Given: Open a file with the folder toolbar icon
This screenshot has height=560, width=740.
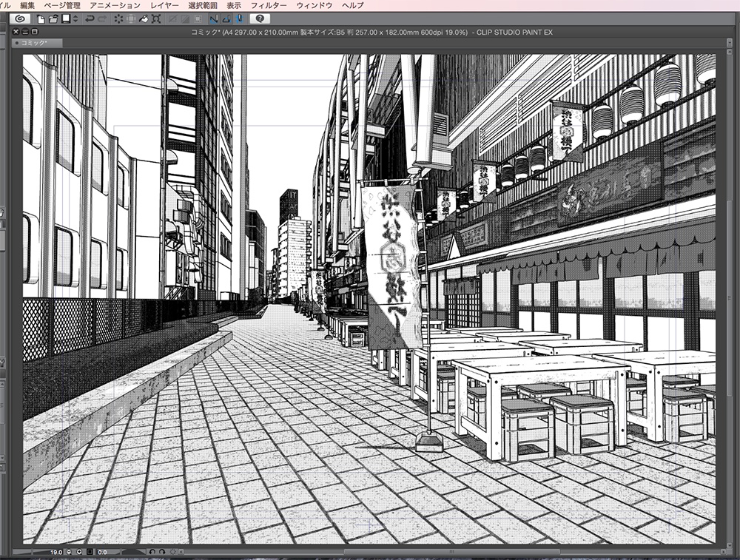Looking at the screenshot, I should [52, 21].
